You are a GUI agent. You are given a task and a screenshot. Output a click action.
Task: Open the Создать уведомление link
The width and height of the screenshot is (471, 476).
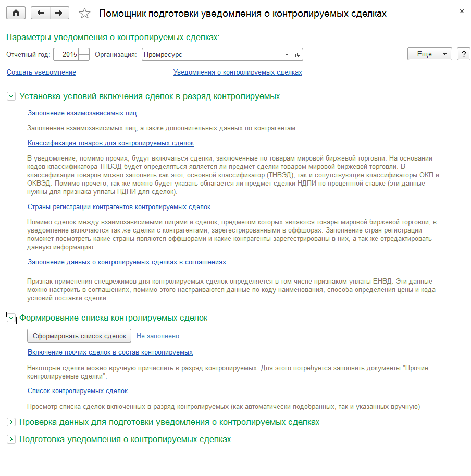[41, 72]
